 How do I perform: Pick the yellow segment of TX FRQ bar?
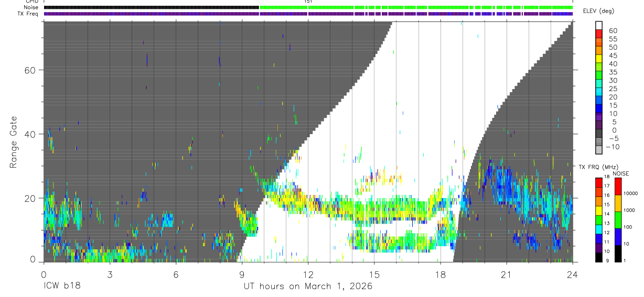598,210
